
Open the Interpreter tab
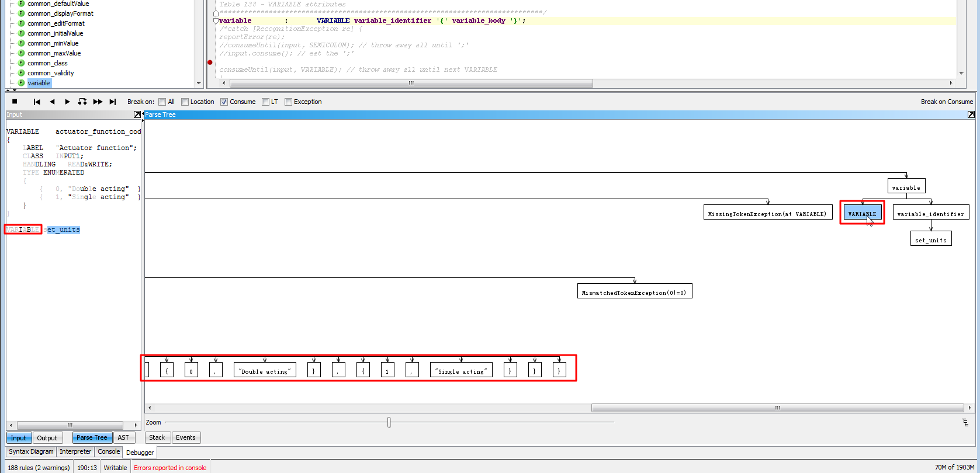pyautogui.click(x=75, y=451)
